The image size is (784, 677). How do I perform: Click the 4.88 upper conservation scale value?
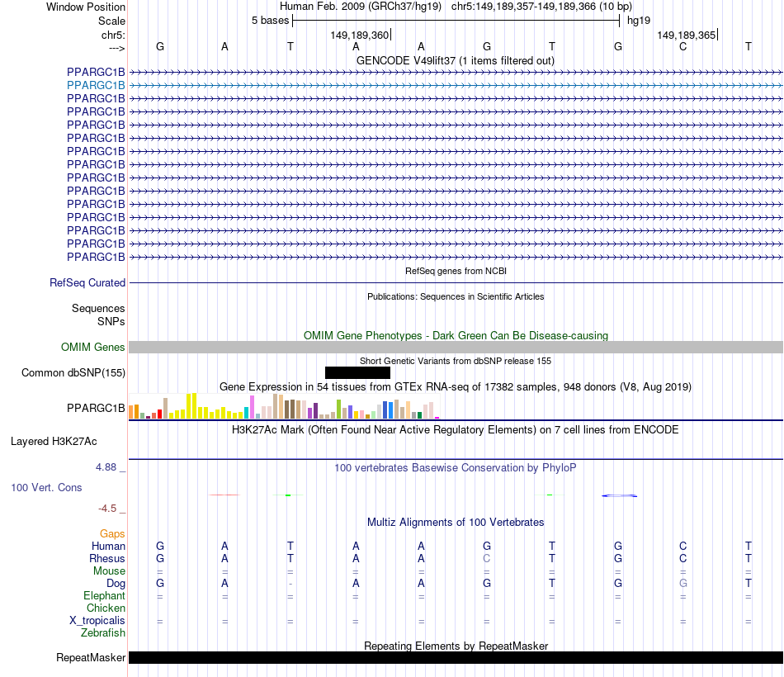click(106, 466)
